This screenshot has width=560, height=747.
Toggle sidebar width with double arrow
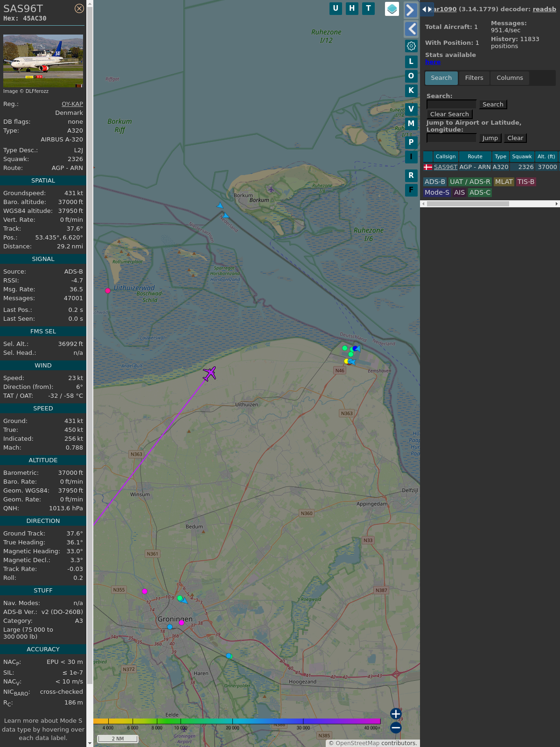click(427, 9)
